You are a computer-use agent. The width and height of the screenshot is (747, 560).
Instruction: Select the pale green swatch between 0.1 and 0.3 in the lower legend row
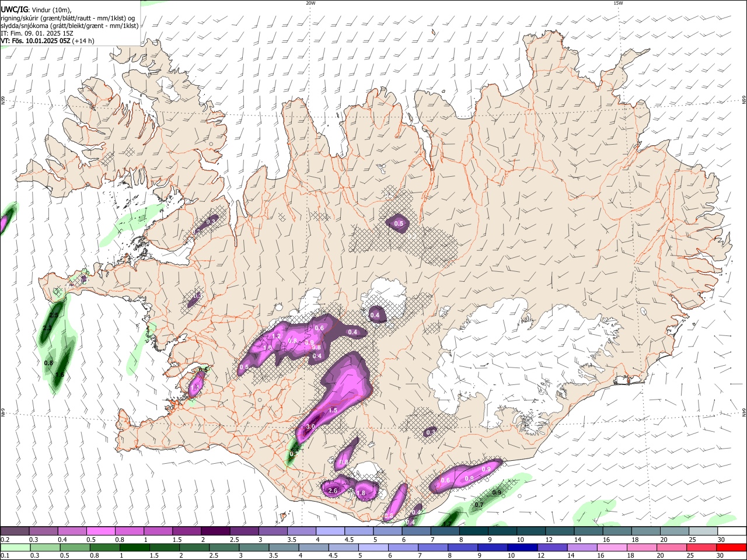click(16, 547)
